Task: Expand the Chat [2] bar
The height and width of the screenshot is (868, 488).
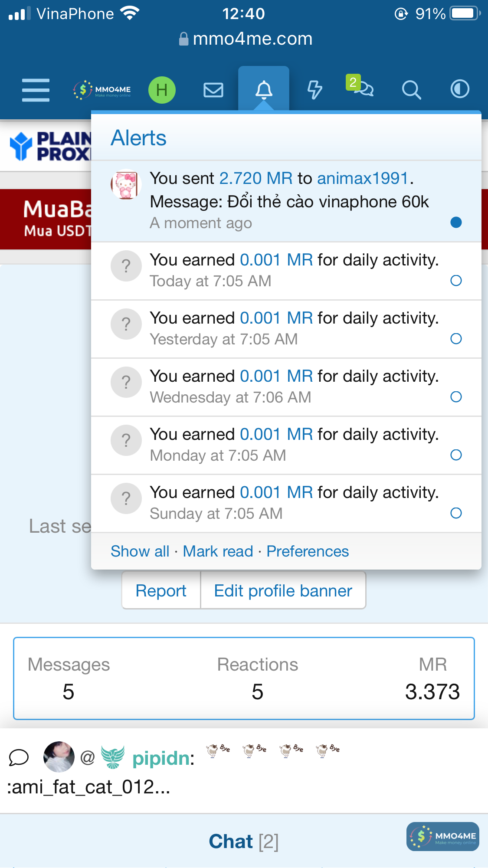Action: pyautogui.click(x=243, y=842)
